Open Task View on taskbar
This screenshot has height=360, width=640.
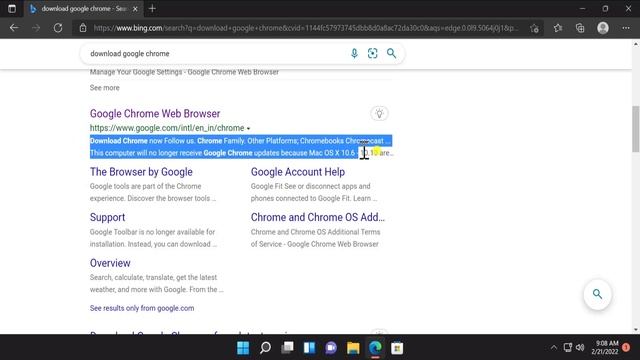click(x=287, y=348)
